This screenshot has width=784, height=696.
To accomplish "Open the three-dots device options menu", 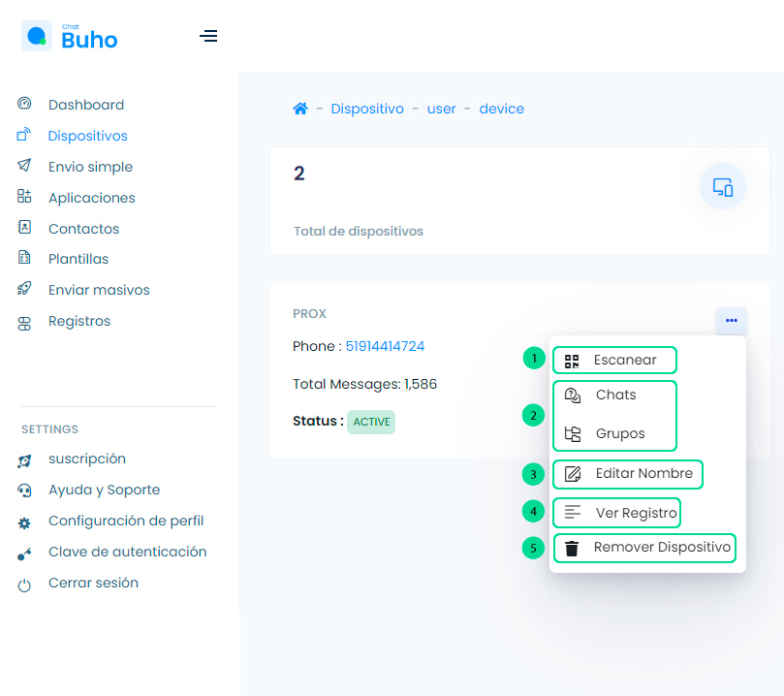I will coord(731,321).
